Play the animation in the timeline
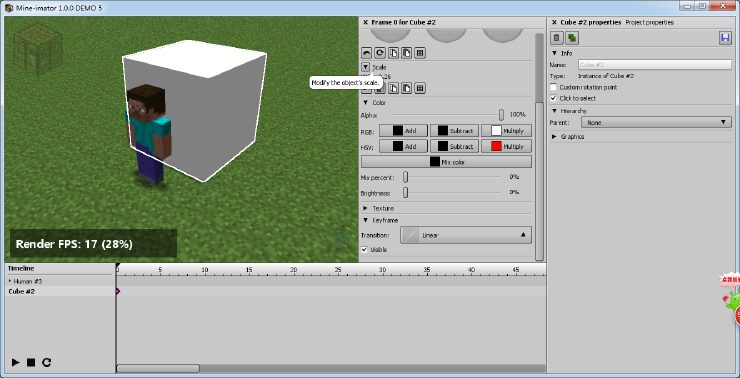Viewport: 740px width, 378px height. coord(16,362)
